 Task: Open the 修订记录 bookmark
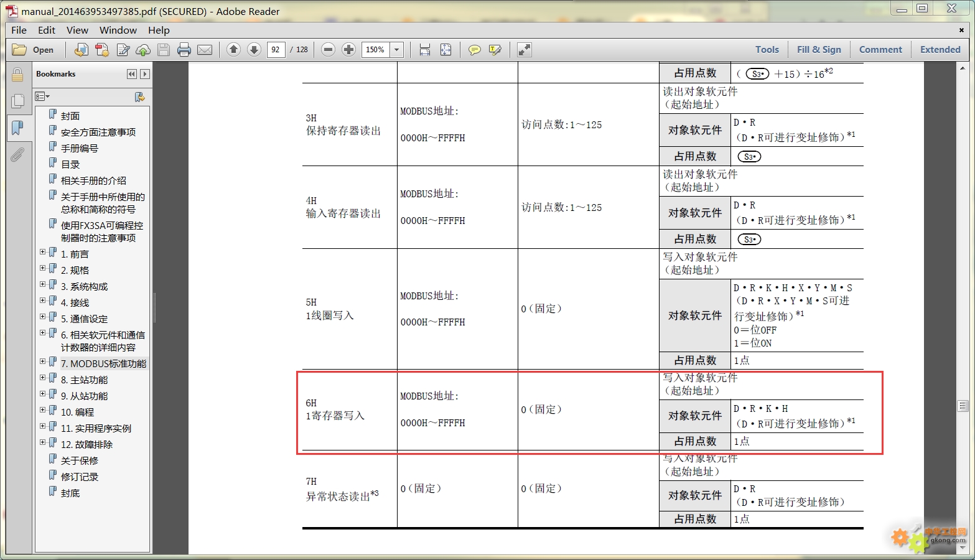(x=79, y=477)
